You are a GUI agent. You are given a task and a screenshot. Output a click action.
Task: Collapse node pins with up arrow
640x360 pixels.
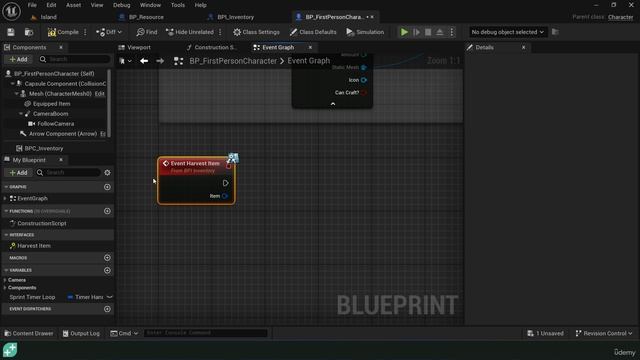tap(333, 104)
